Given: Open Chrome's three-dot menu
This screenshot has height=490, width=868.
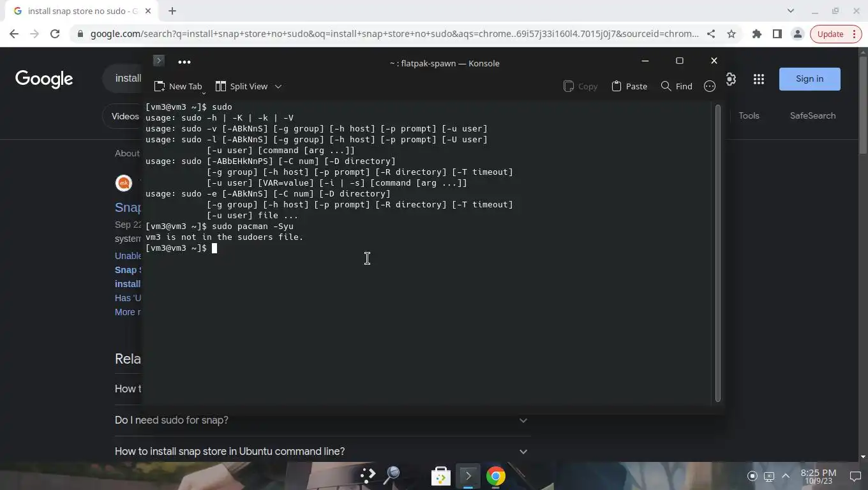Looking at the screenshot, I should (x=855, y=34).
